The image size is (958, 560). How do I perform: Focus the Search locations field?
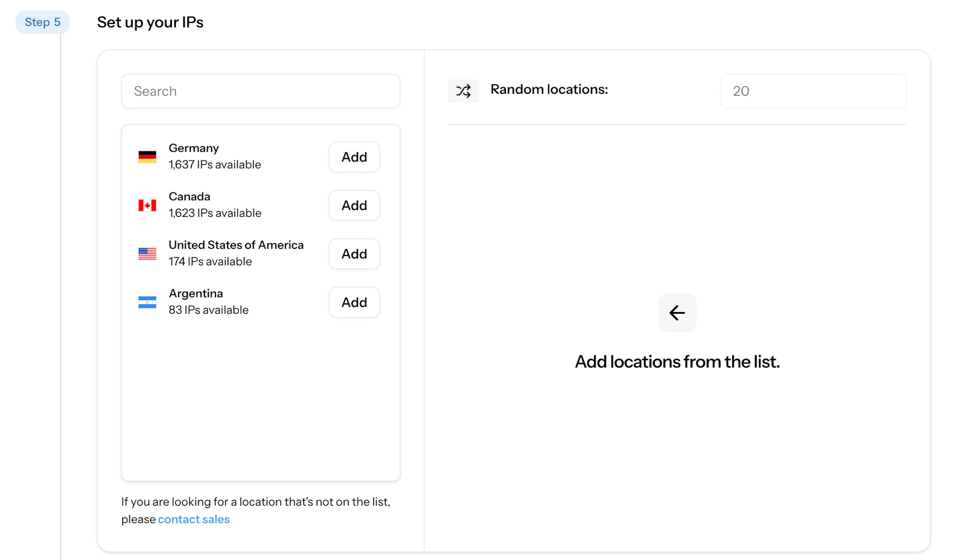click(260, 91)
